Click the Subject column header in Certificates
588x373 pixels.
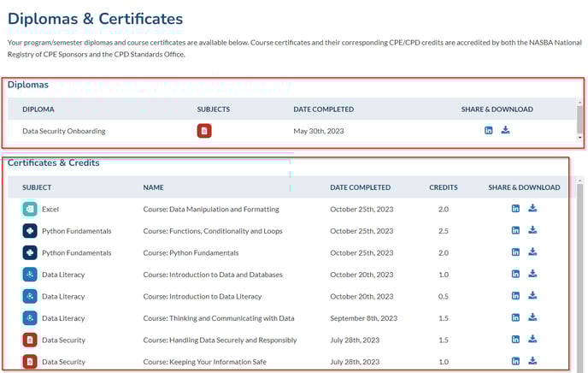37,187
